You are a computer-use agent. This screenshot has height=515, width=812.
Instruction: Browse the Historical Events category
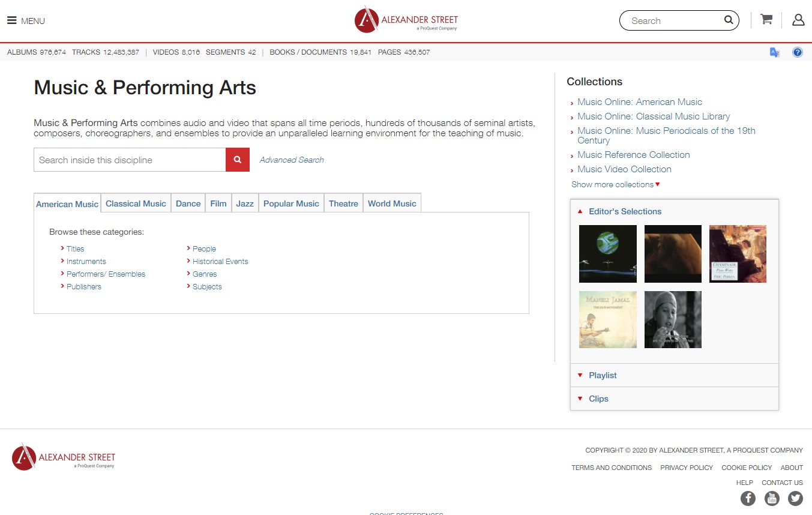pyautogui.click(x=220, y=261)
